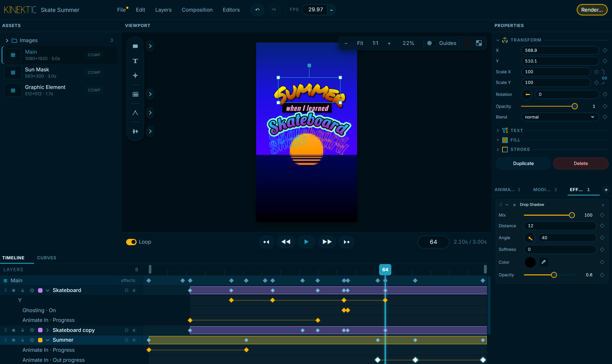Screen dimensions: 612x364
Task: Select the anchor point tool
Action: (x=135, y=75)
